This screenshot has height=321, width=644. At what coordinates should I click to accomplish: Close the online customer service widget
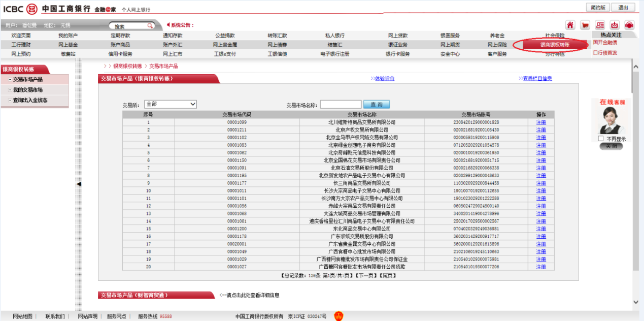click(x=611, y=146)
